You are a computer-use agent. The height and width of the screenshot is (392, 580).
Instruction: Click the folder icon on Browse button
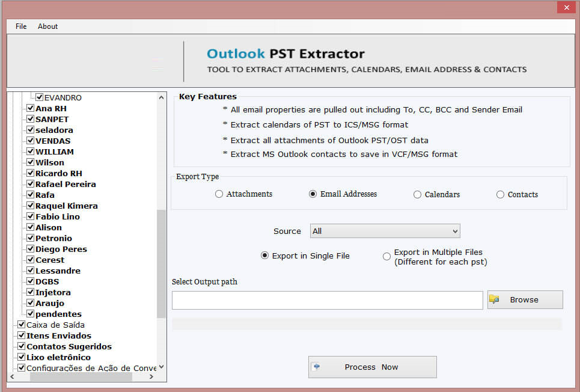pyautogui.click(x=494, y=299)
